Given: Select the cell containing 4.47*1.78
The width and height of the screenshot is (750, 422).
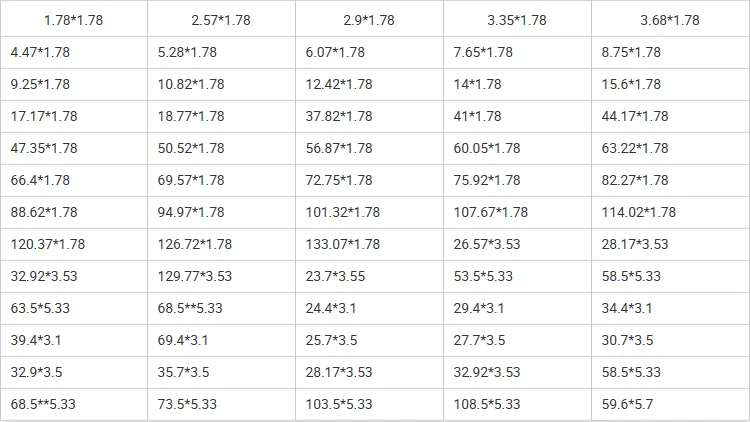Looking at the screenshot, I should point(74,52).
